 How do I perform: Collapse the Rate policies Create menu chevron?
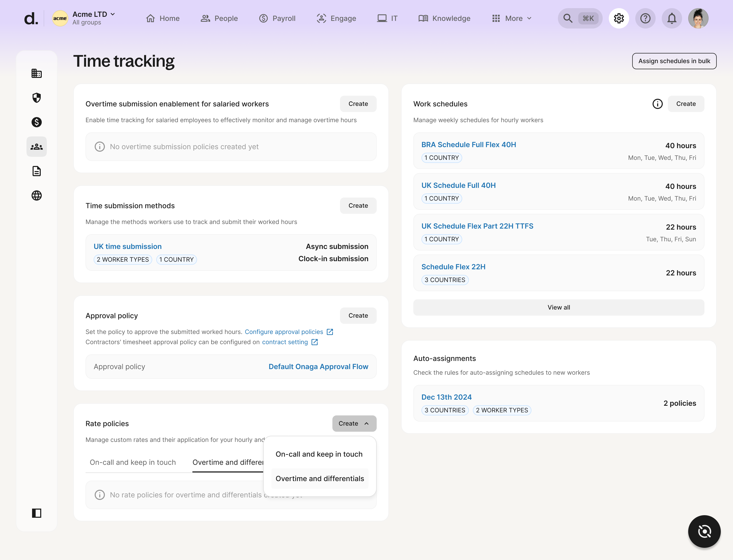tap(367, 423)
